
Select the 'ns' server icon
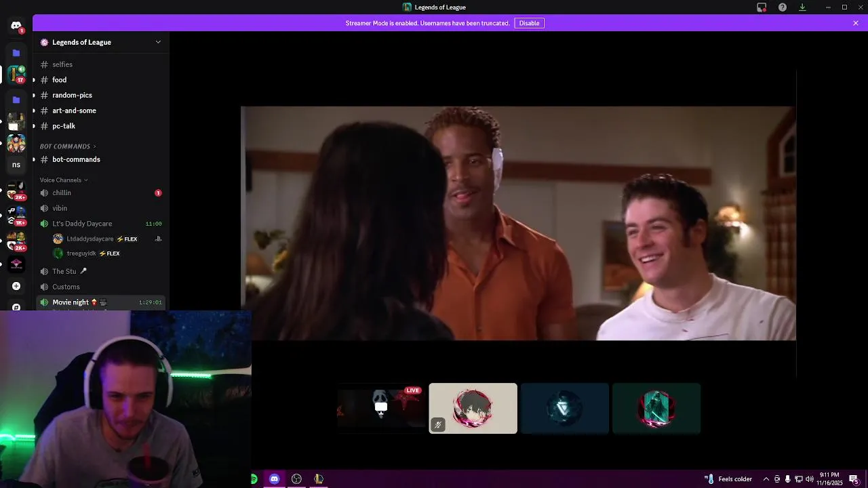click(16, 165)
